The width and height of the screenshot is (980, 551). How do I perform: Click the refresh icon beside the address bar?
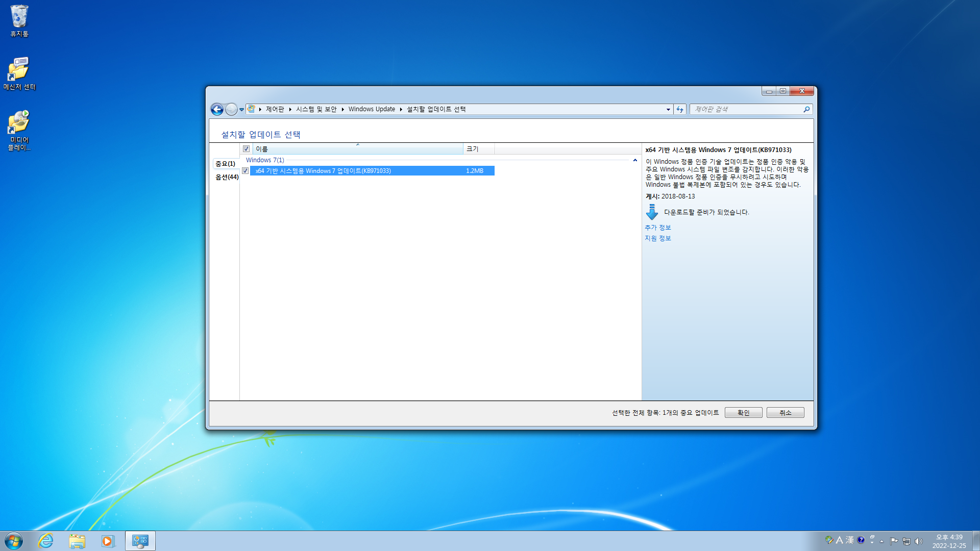680,109
